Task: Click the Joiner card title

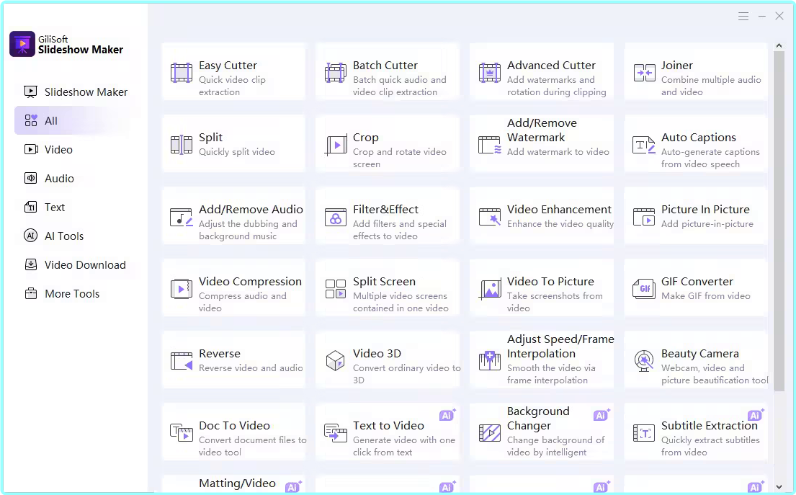Action: [x=676, y=65]
